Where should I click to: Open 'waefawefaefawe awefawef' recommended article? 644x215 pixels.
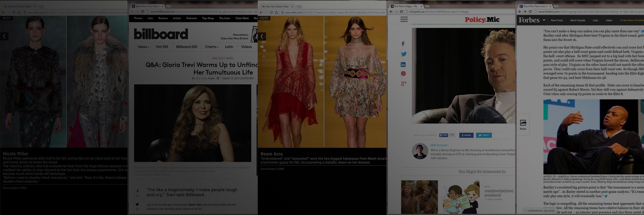click(499, 193)
